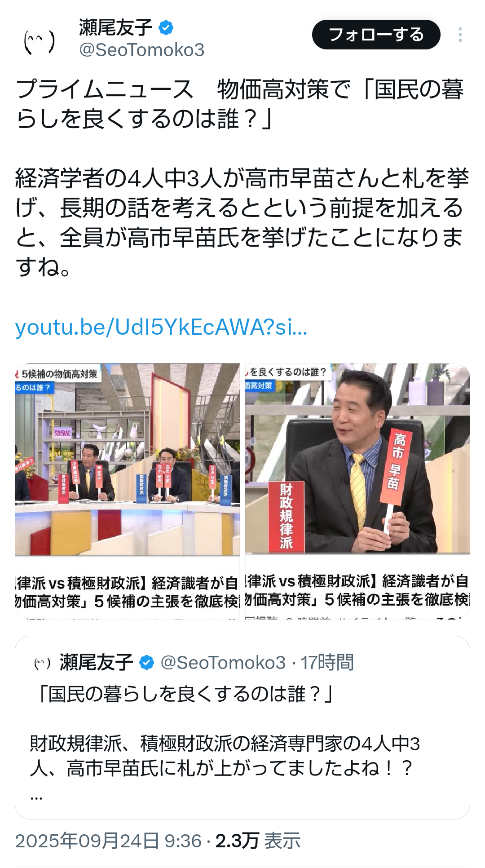Tap caption text under left video thumbnail
Viewport: 485px width, 868px height.
click(127, 592)
